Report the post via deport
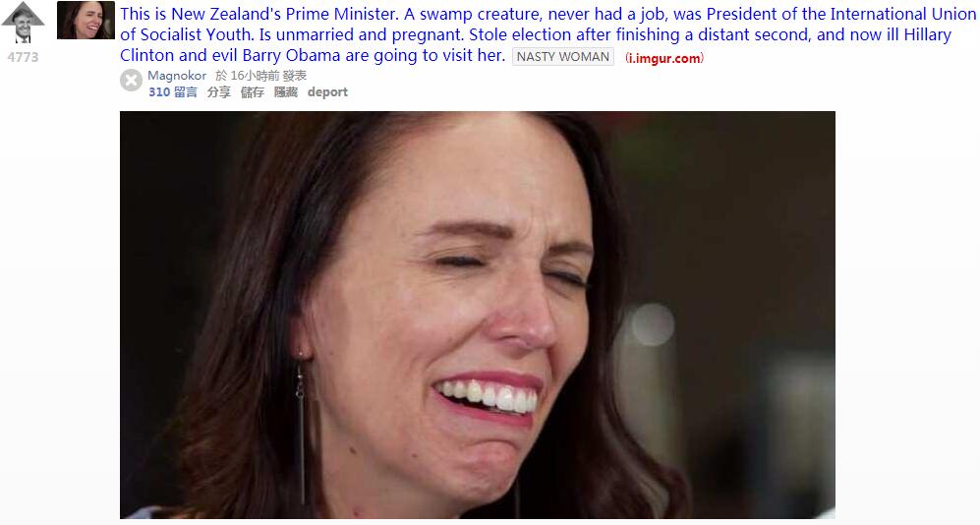The image size is (980, 525). click(327, 91)
